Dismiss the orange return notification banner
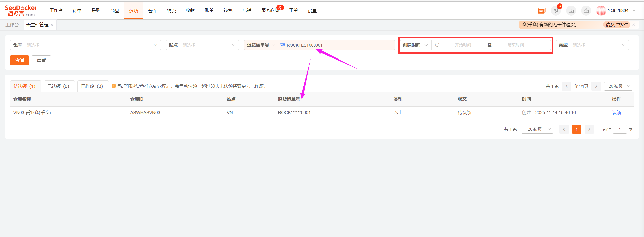 tap(634, 25)
